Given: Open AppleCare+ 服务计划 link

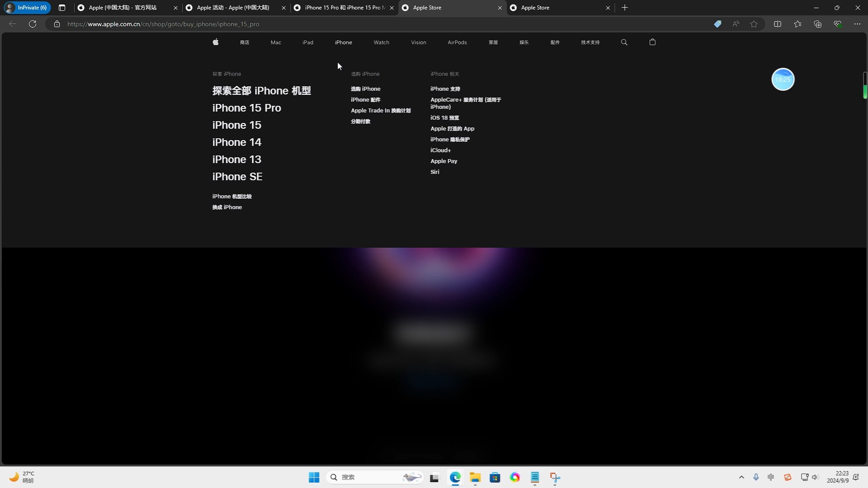Looking at the screenshot, I should pyautogui.click(x=466, y=103).
